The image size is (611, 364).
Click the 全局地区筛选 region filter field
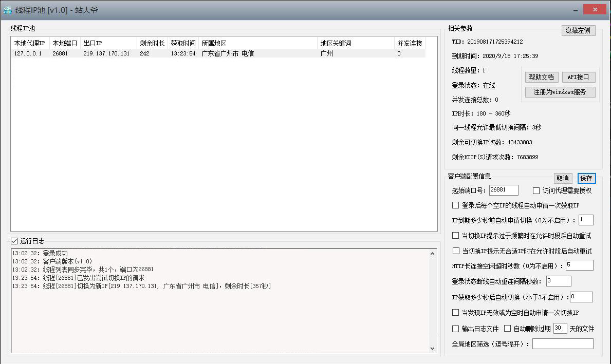(x=563, y=343)
